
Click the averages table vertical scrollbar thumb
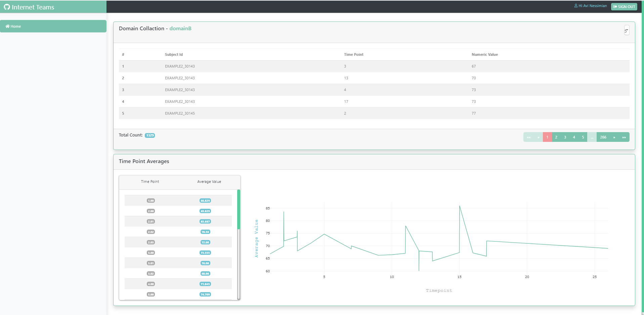pyautogui.click(x=239, y=209)
